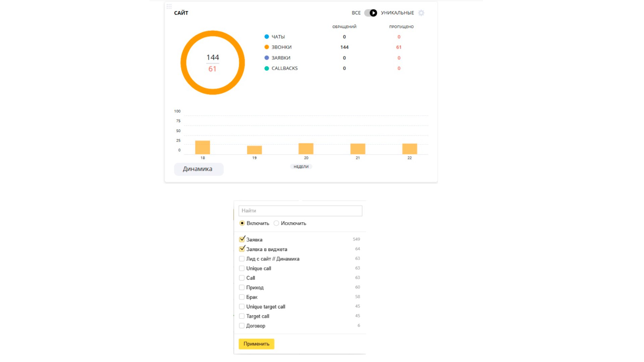Select the ЗВОНКИ legend label

[281, 47]
